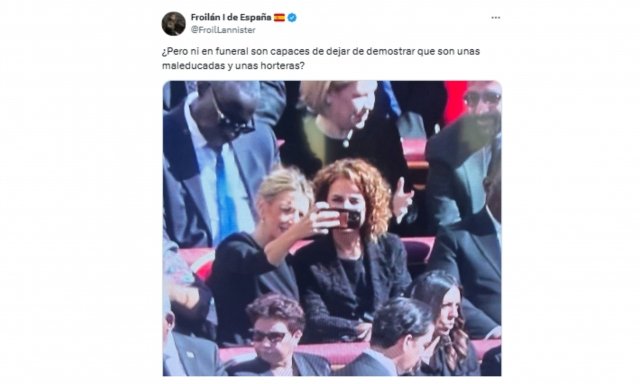Open the attached photo in full view
Screen dimensions: 640x384
coord(332,228)
